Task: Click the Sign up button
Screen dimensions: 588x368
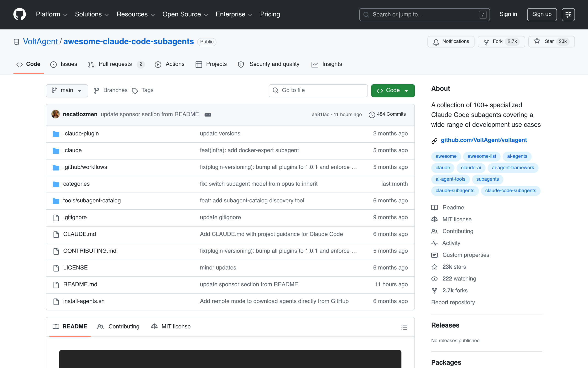Action: pyautogui.click(x=542, y=14)
